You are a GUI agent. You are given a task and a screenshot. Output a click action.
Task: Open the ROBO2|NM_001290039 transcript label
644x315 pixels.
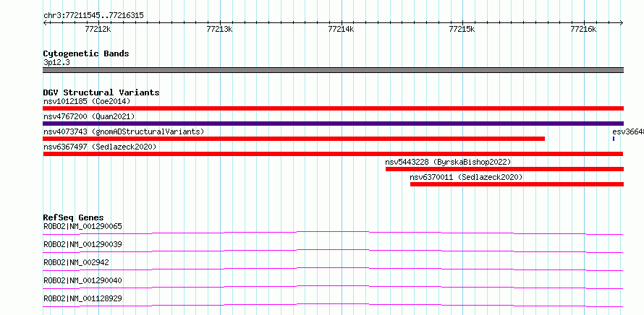coord(82,244)
